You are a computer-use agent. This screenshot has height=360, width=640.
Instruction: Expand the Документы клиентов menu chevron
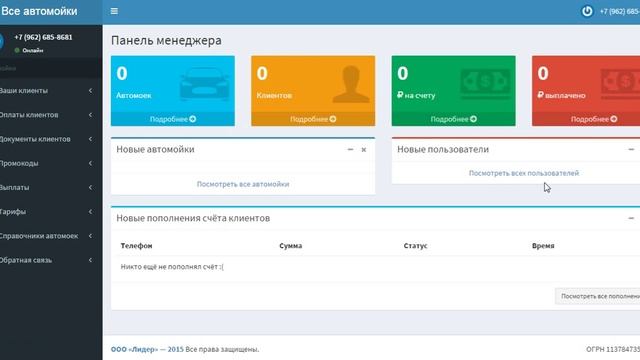pos(91,139)
